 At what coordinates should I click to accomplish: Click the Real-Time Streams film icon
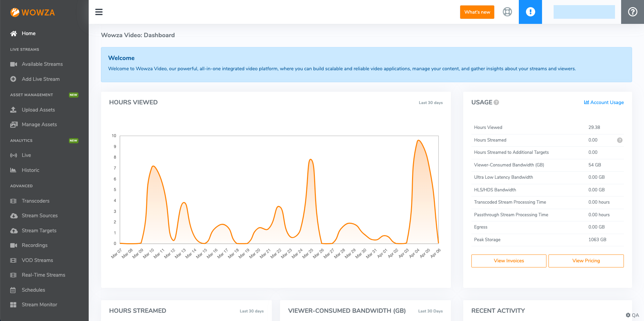(13, 275)
